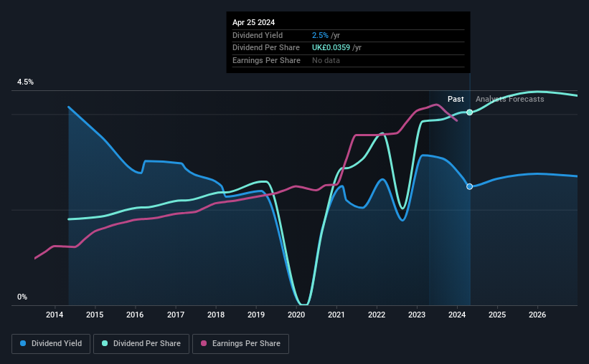The width and height of the screenshot is (589, 364).
Task: Click the Apr 25 2024 tooltip date
Action: (253, 22)
